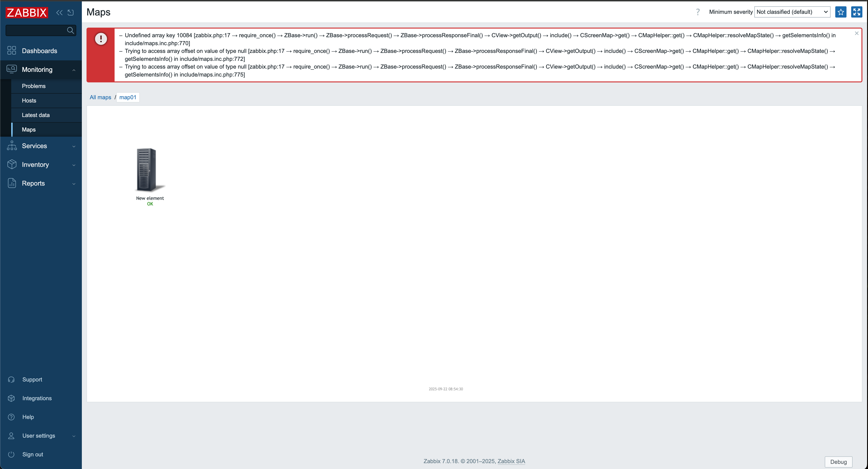
Task: Click the server rack map element
Action: click(x=150, y=170)
